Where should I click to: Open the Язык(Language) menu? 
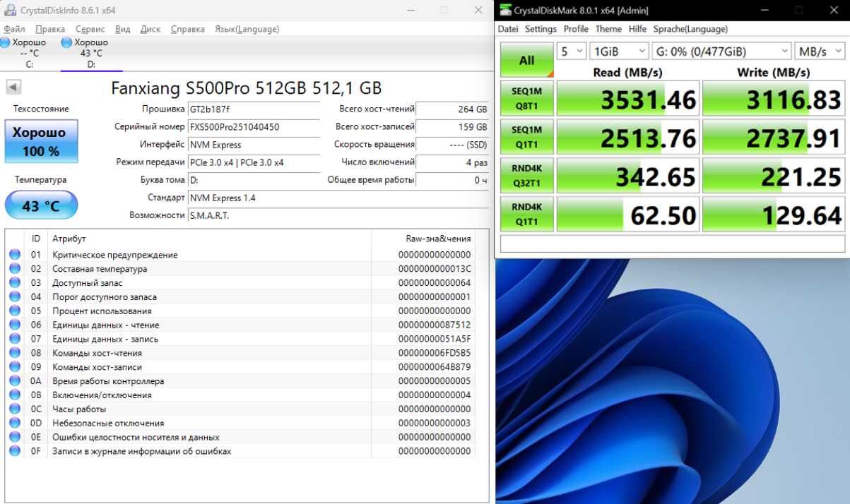click(247, 29)
